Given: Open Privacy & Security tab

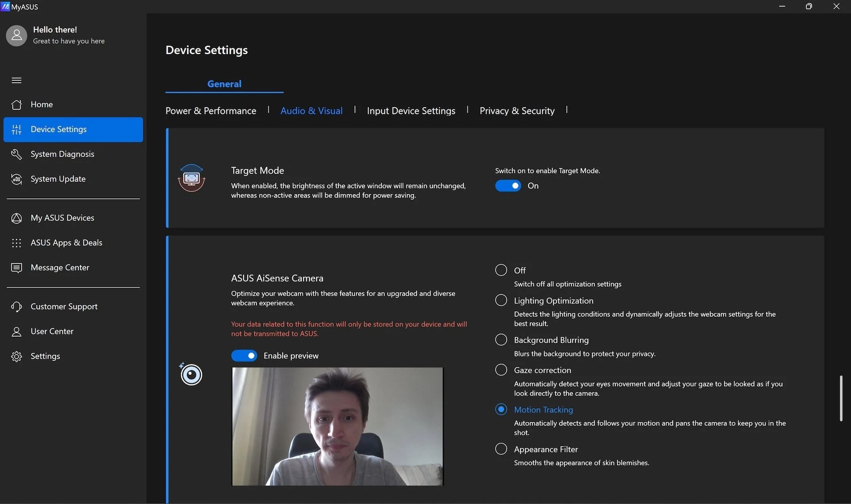Looking at the screenshot, I should coord(517,111).
